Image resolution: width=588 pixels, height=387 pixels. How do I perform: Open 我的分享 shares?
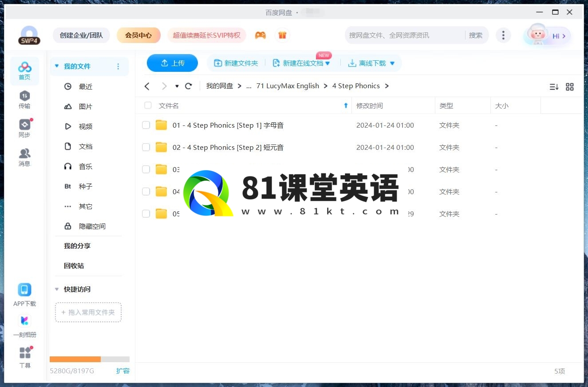coord(77,246)
